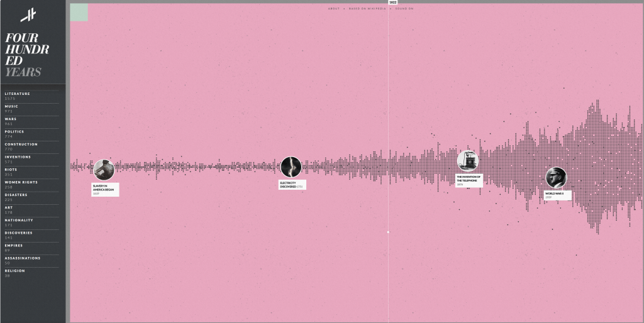Viewport: 644px width, 323px height.
Task: Choose the Women Rights category
Action: (x=21, y=182)
